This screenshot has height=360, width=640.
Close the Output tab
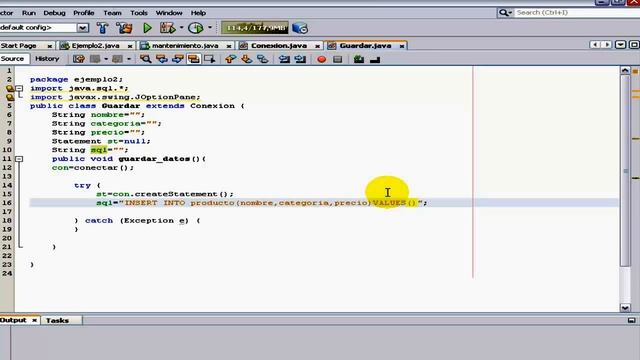point(34,320)
